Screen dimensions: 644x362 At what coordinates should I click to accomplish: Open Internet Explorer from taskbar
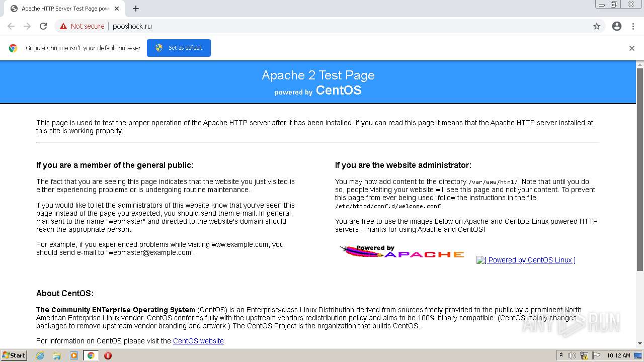click(40, 355)
